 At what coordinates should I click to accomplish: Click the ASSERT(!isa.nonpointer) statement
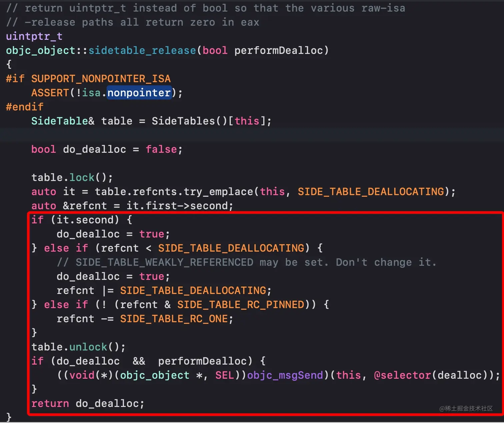[106, 93]
